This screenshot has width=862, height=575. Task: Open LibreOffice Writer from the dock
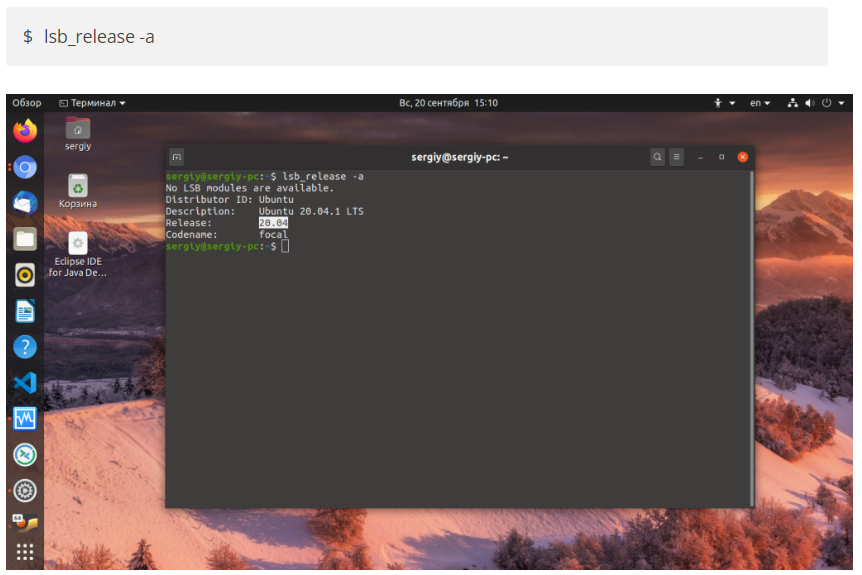coord(25,311)
